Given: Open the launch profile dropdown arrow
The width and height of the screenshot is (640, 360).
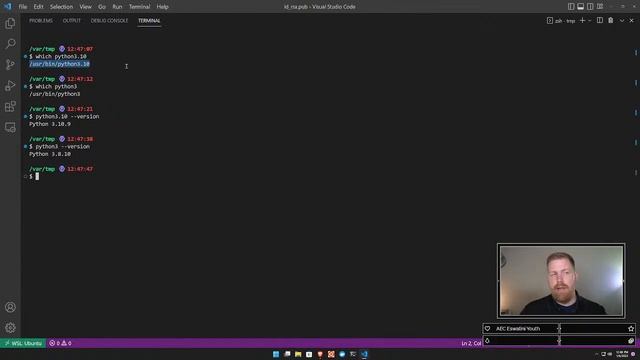Looking at the screenshot, I should pos(589,20).
